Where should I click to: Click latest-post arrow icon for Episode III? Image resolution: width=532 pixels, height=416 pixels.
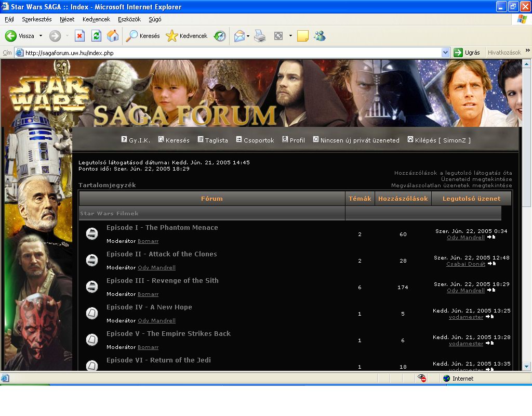coord(491,290)
